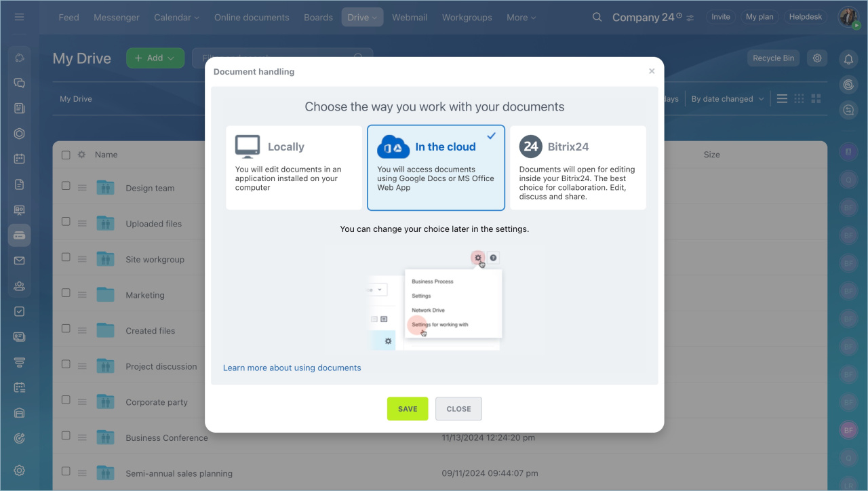Open the Semi-annual sales planning folder
This screenshot has width=868, height=491.
tap(179, 473)
